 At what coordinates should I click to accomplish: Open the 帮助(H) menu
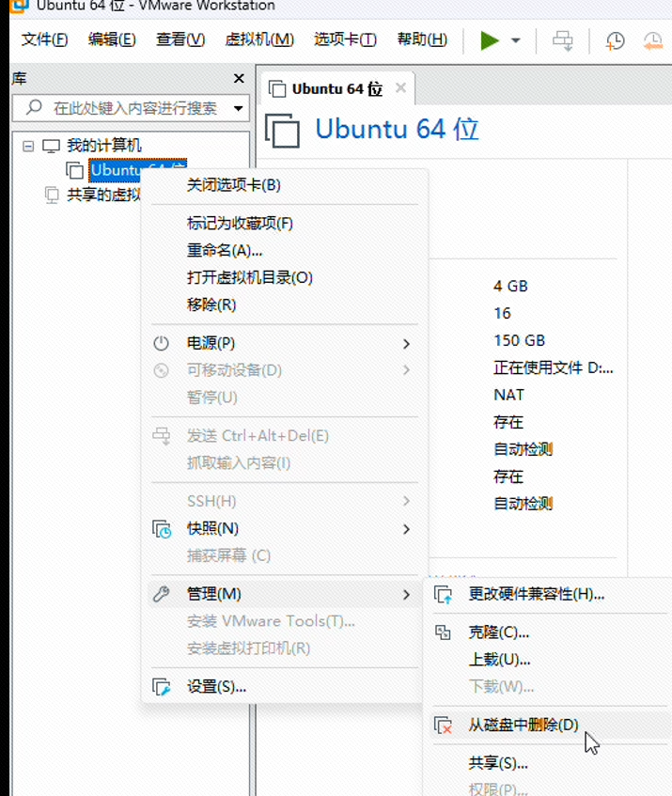422,39
